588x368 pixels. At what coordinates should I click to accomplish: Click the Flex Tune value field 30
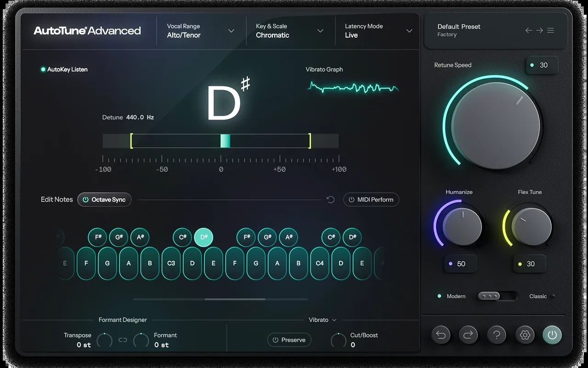coord(530,264)
